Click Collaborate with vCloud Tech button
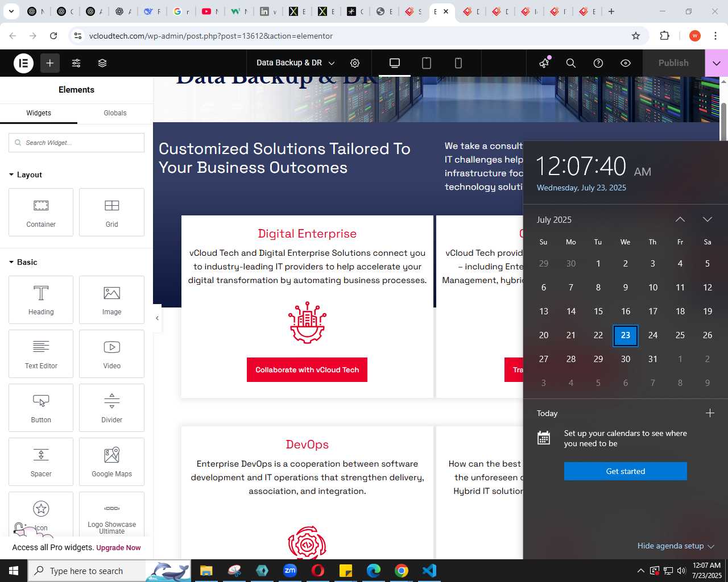Viewport: 728px width, 582px height. coord(307,370)
